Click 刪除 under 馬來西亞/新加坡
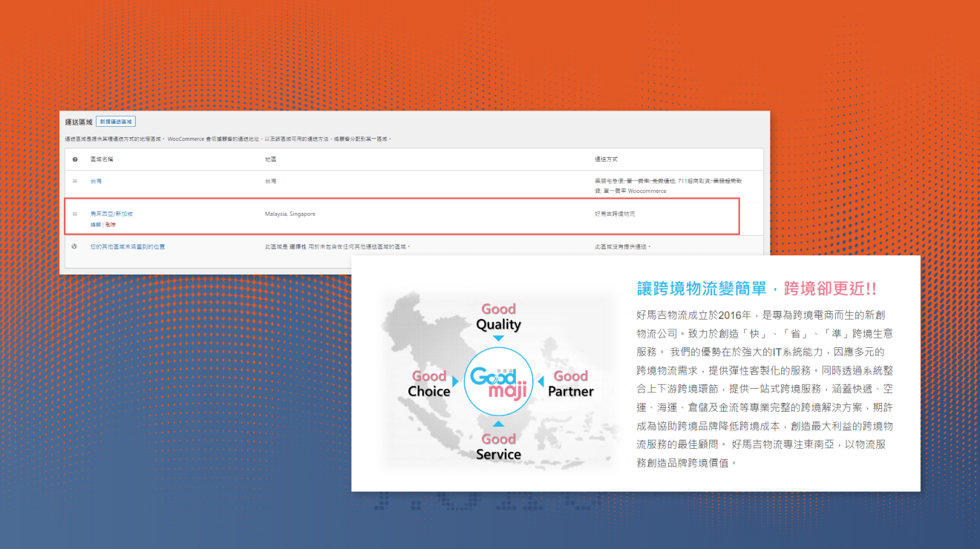 (x=111, y=224)
